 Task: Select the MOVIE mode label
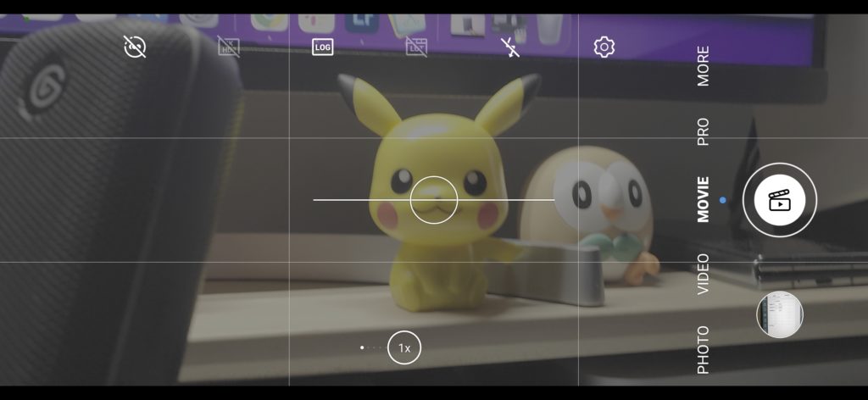click(703, 200)
